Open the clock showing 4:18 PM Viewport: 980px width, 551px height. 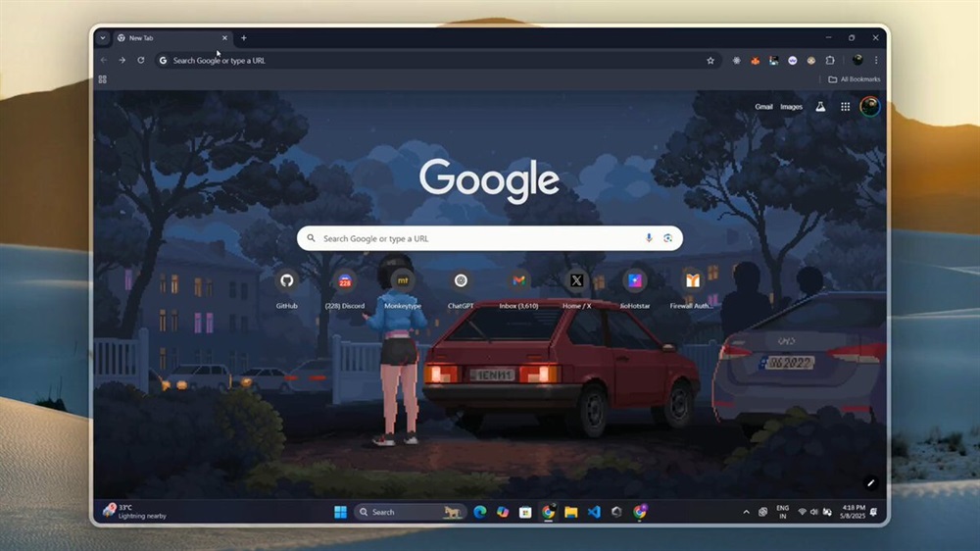(x=854, y=512)
